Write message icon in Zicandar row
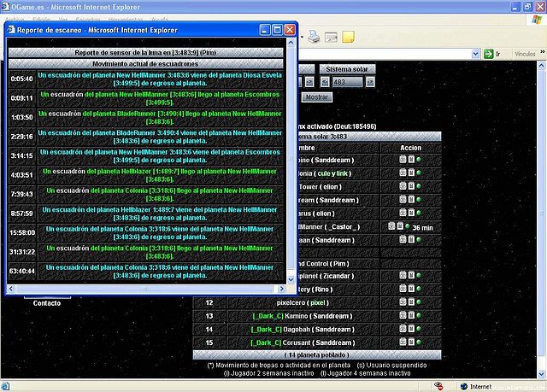Screen dimensions: 547x392 [411, 275]
